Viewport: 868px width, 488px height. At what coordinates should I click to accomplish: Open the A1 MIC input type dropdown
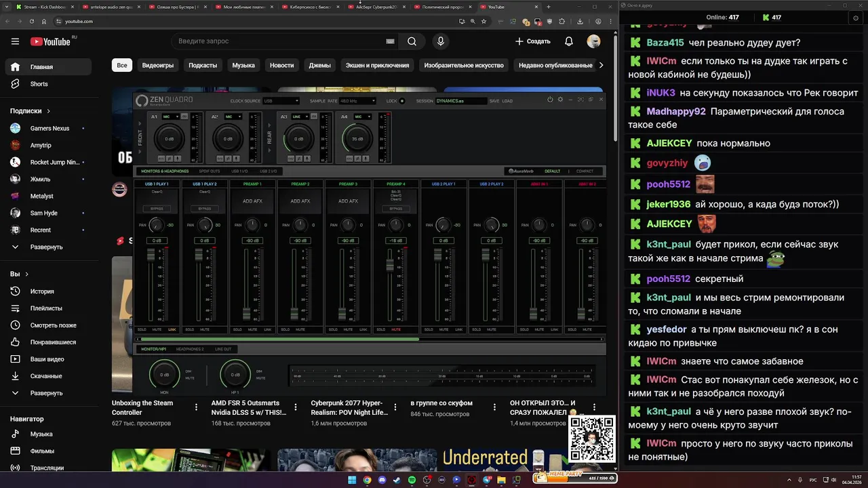pos(171,117)
